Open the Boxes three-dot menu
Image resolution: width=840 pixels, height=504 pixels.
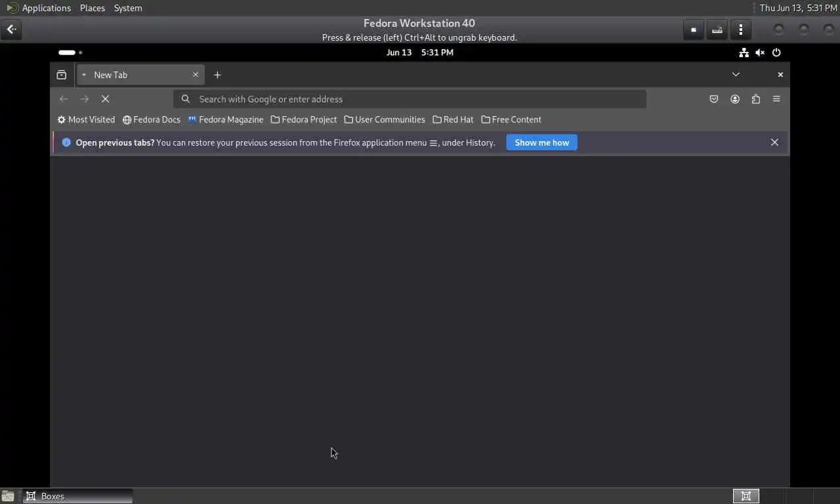741,30
